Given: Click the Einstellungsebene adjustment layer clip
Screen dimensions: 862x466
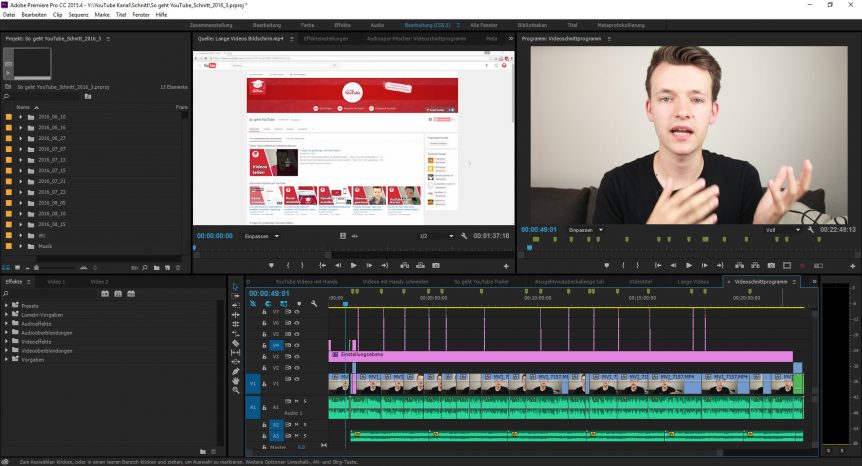Looking at the screenshot, I should pyautogui.click(x=561, y=356).
